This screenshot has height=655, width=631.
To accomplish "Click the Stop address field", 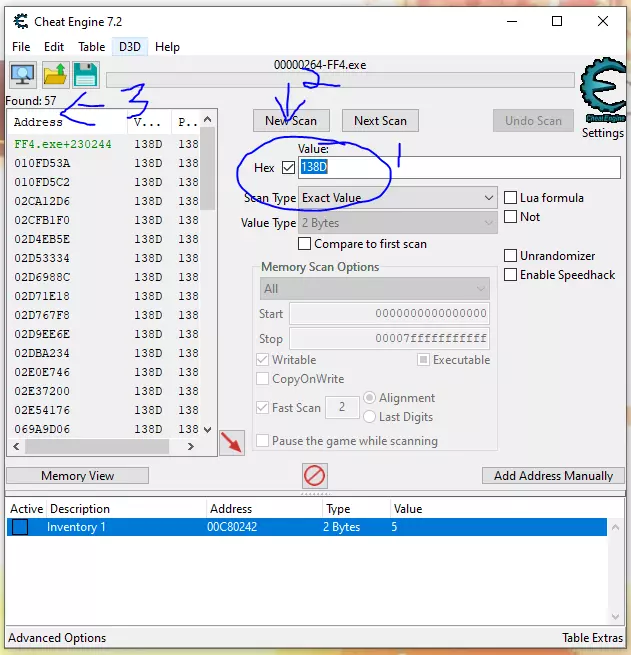I will [389, 338].
